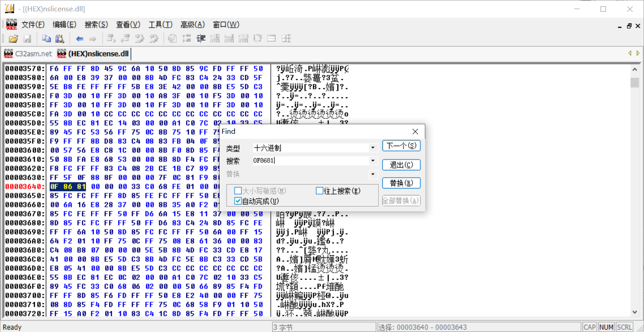Click the MDI restore button in the menu bar
Screen dimensions: 644x332
click(x=629, y=26)
